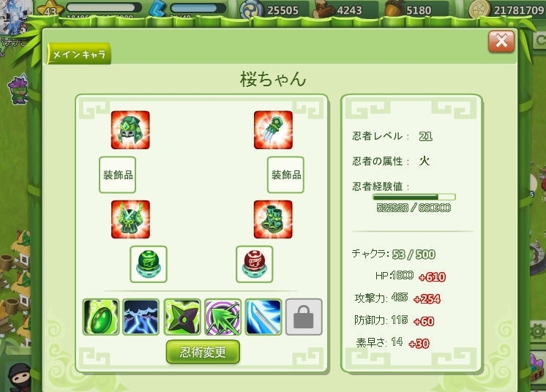Switch to the メインキャラ tab
The width and height of the screenshot is (546, 392).
[x=79, y=54]
